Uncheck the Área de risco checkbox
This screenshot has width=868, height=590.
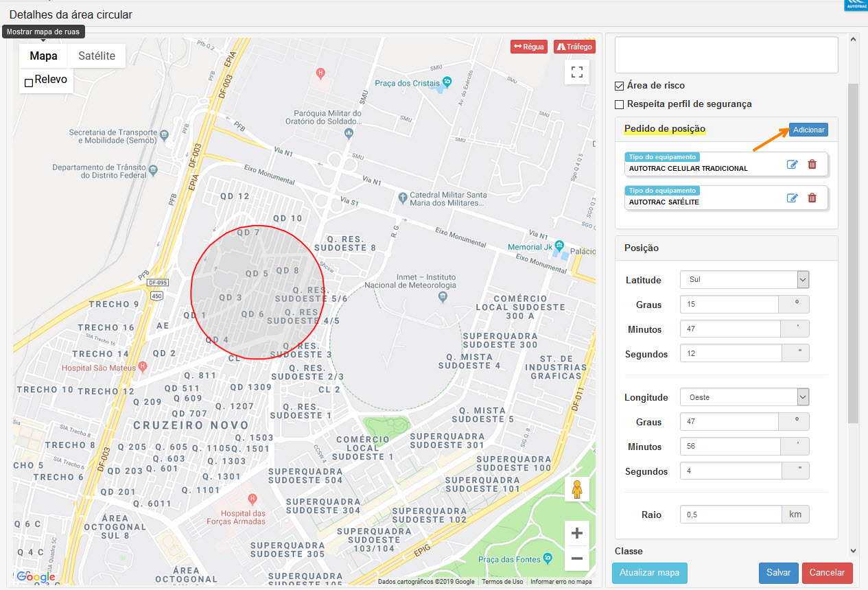tap(620, 86)
